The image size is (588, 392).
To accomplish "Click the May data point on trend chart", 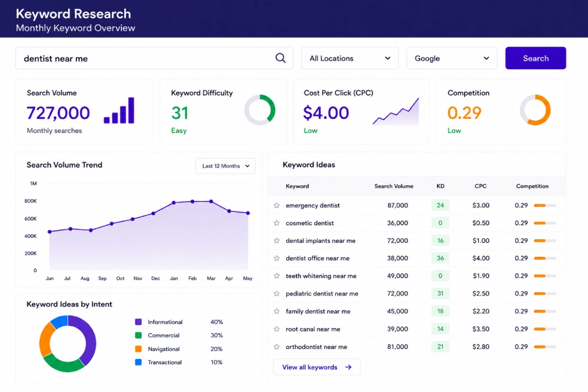I will [248, 213].
